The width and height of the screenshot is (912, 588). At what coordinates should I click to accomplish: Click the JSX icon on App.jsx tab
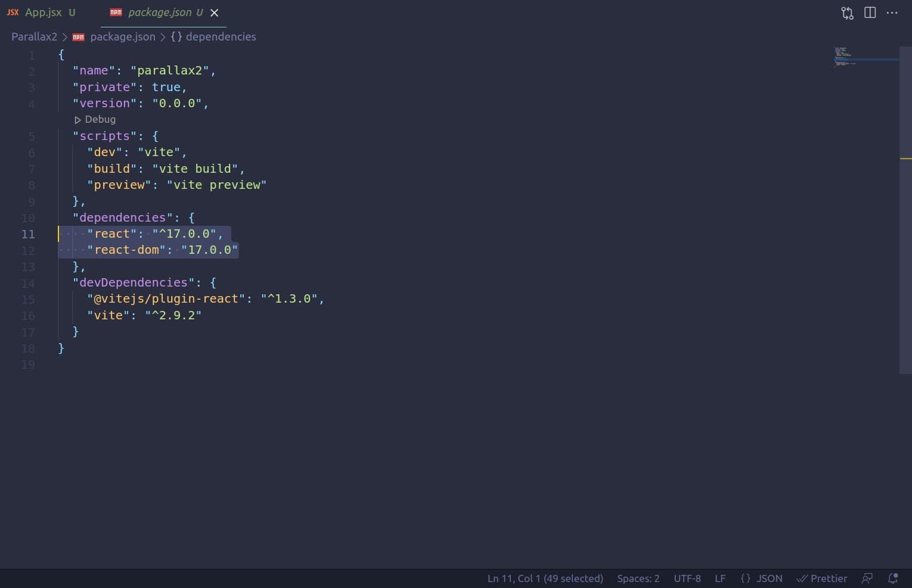pyautogui.click(x=13, y=13)
